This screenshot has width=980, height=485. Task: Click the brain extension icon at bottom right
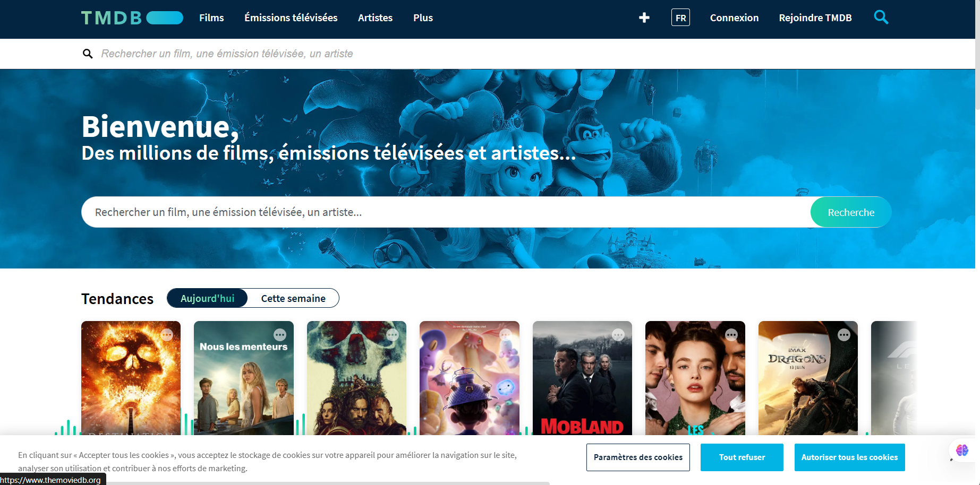click(962, 451)
